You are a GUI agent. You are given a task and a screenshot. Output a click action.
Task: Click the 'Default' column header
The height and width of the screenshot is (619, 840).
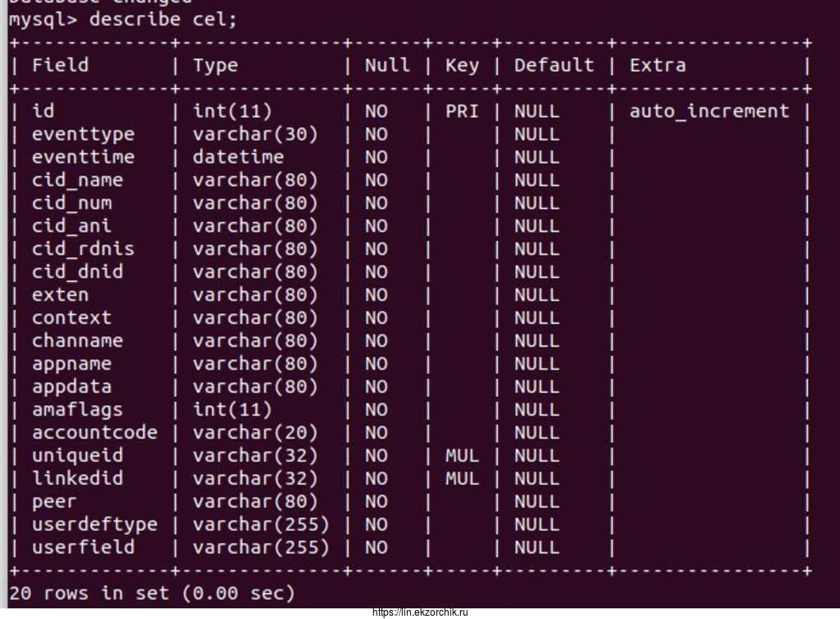[x=554, y=66]
